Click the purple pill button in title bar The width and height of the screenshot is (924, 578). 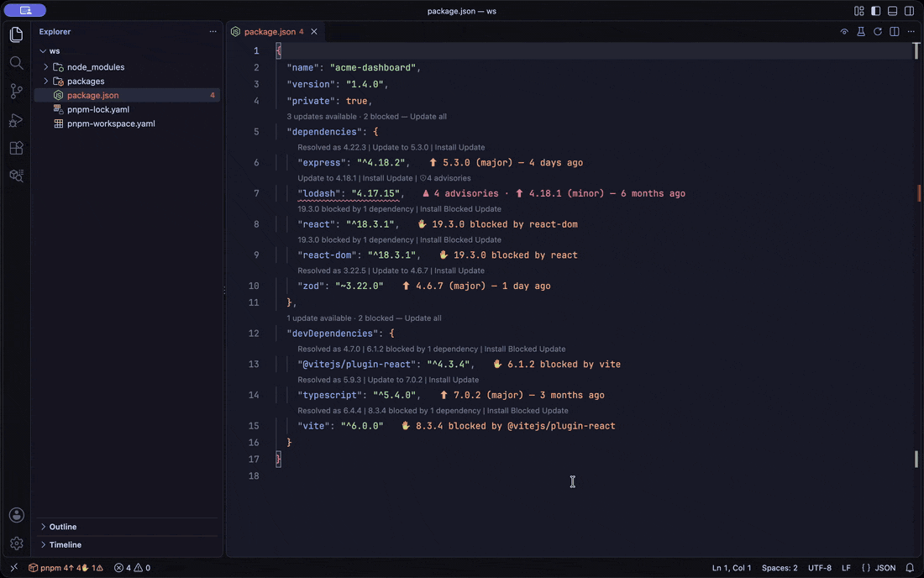click(24, 11)
